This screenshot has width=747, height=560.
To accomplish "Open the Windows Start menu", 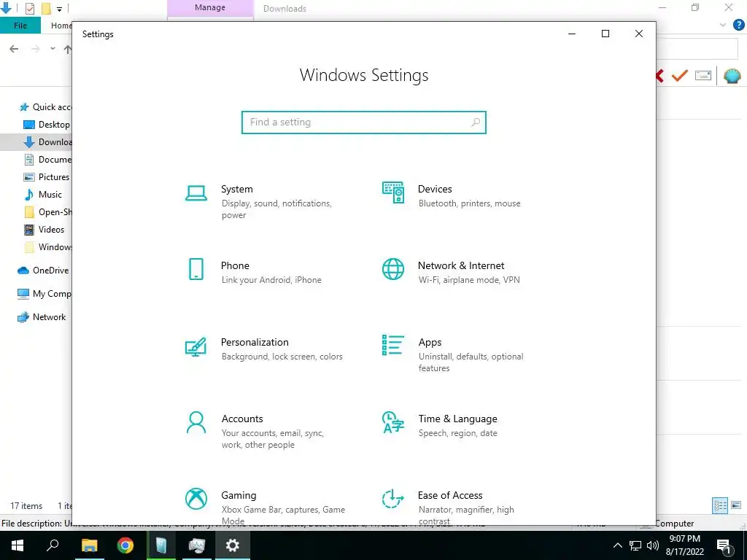I will [x=18, y=545].
